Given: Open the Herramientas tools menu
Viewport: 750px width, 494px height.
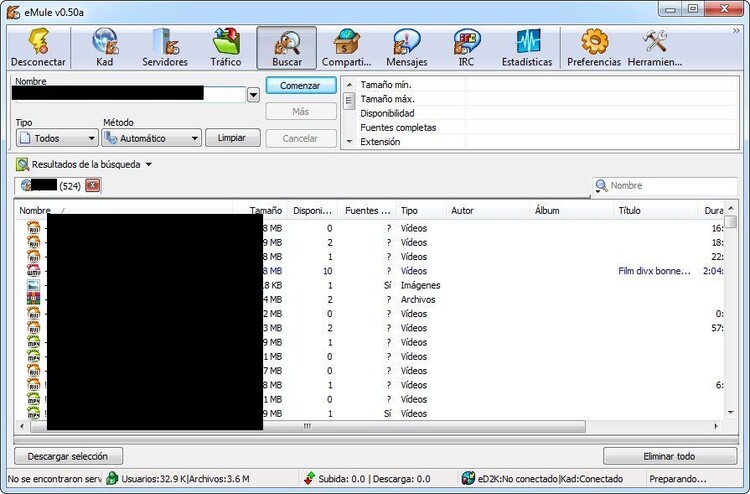Looking at the screenshot, I should (x=655, y=48).
